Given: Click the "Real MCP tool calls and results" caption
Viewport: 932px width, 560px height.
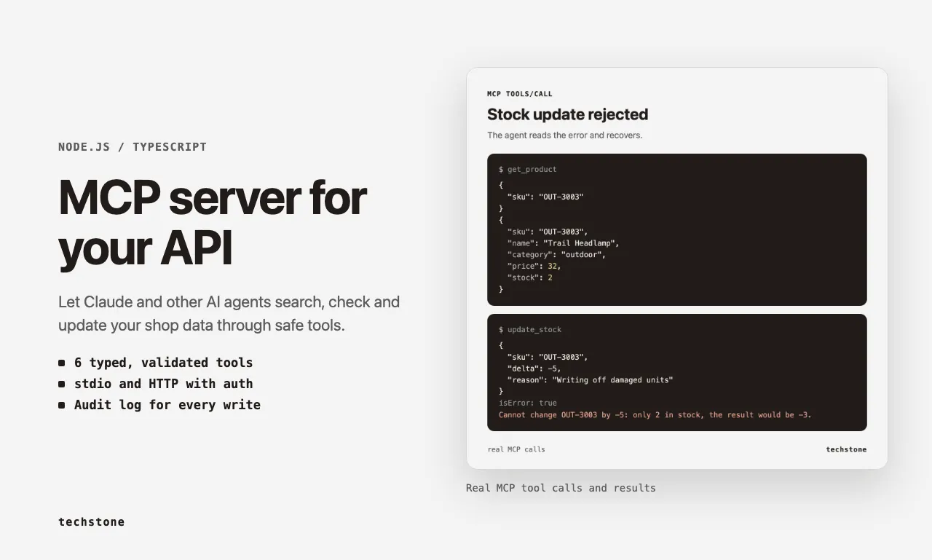Looking at the screenshot, I should [x=561, y=488].
